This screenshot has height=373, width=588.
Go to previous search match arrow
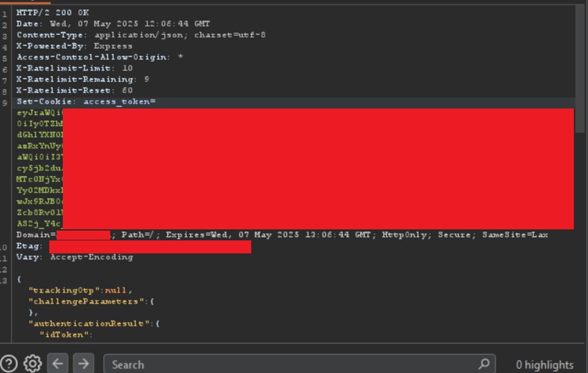coord(58,364)
